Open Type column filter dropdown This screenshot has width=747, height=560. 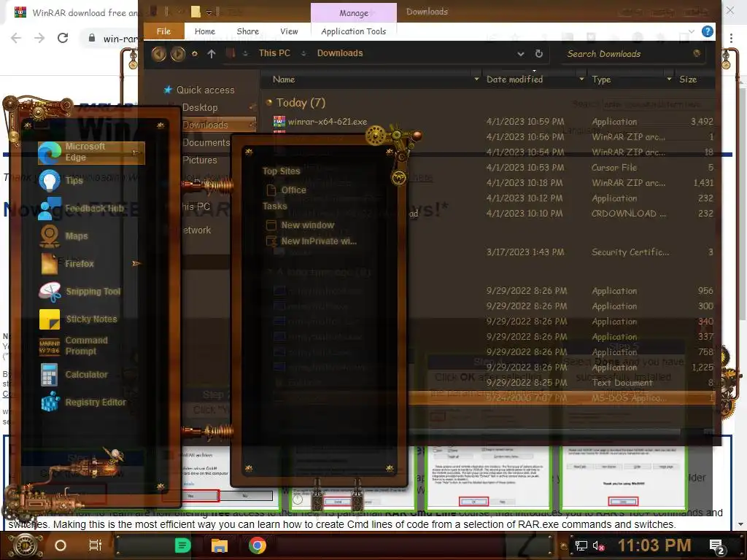pos(670,79)
